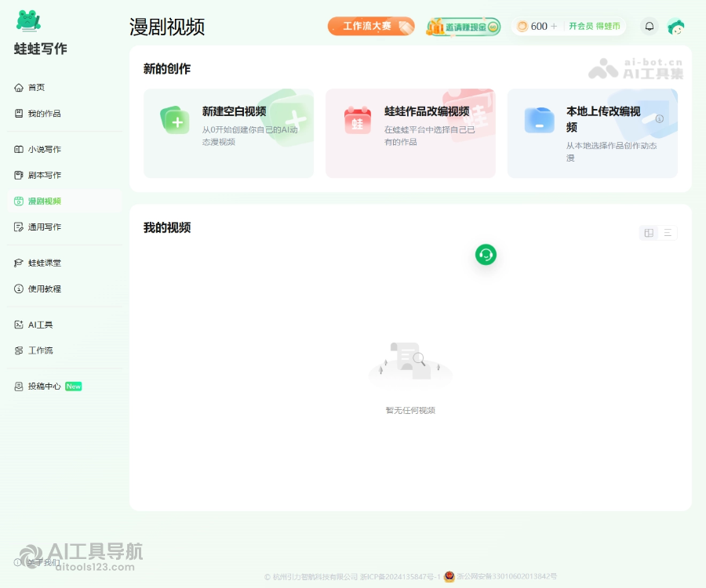Click 开会员 得蛙币 membership link
The image size is (706, 588).
click(595, 26)
